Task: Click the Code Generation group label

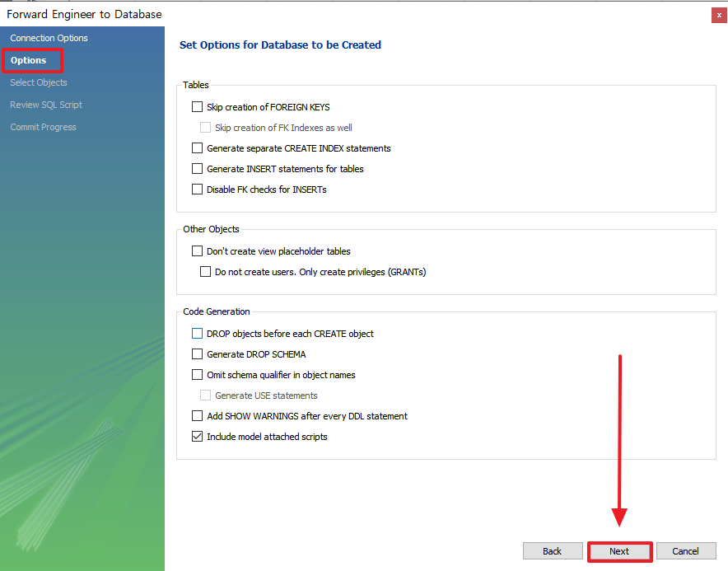Action: [217, 311]
